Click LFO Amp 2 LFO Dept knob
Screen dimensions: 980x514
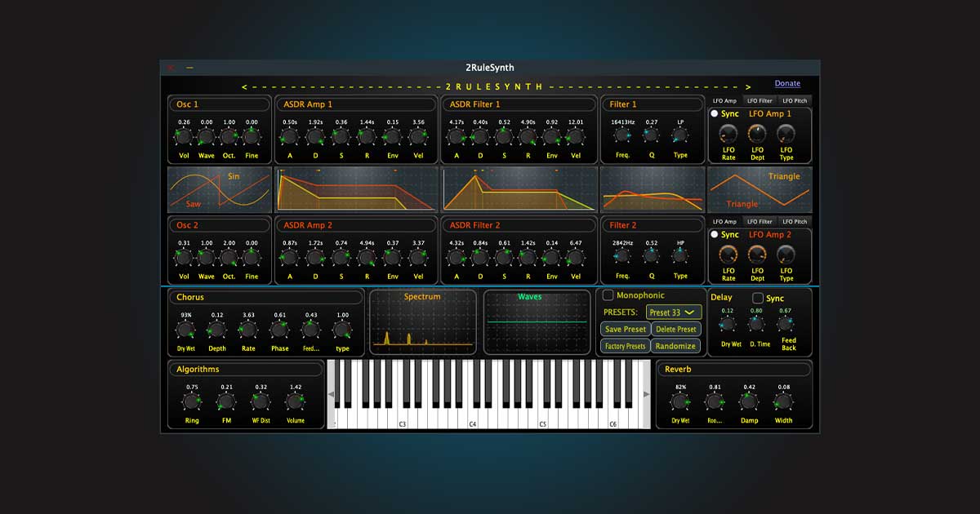[x=757, y=255]
